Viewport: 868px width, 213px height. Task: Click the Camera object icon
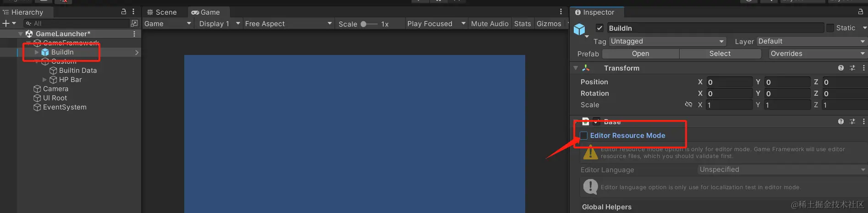[37, 89]
